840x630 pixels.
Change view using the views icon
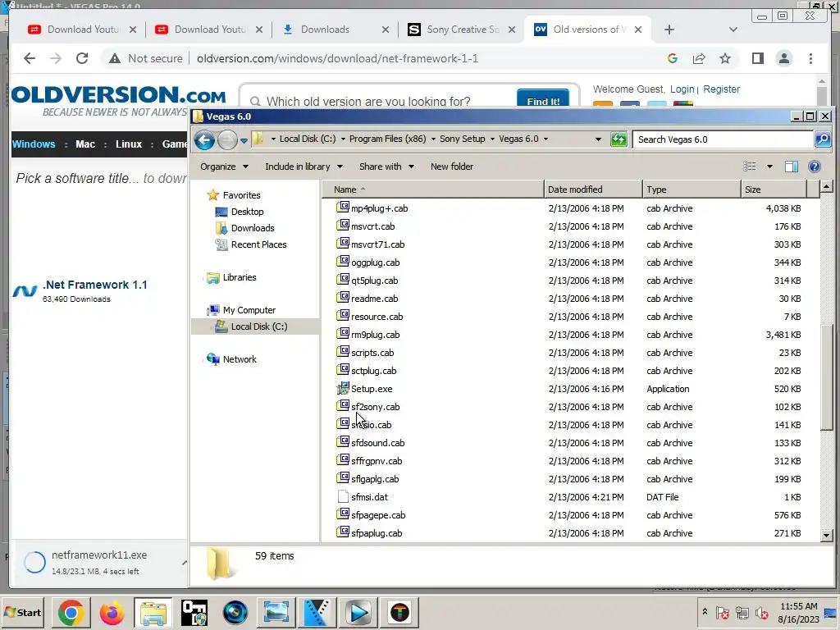pos(750,167)
